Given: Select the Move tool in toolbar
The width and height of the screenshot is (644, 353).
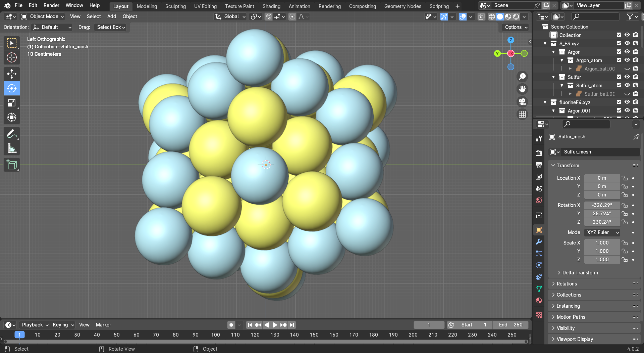Looking at the screenshot, I should [x=12, y=74].
